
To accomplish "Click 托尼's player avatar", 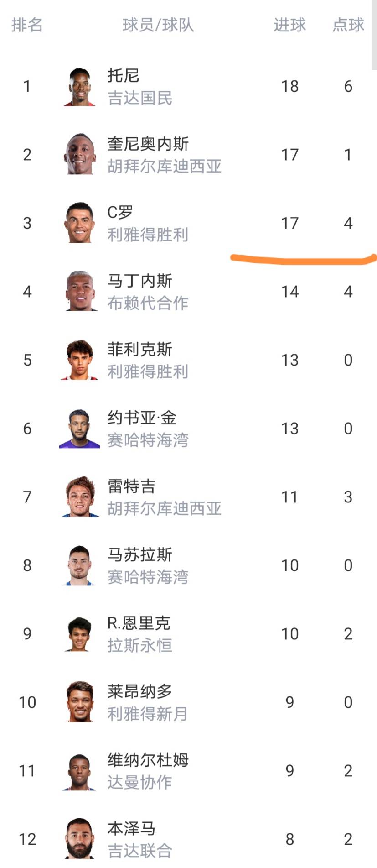I will [80, 87].
